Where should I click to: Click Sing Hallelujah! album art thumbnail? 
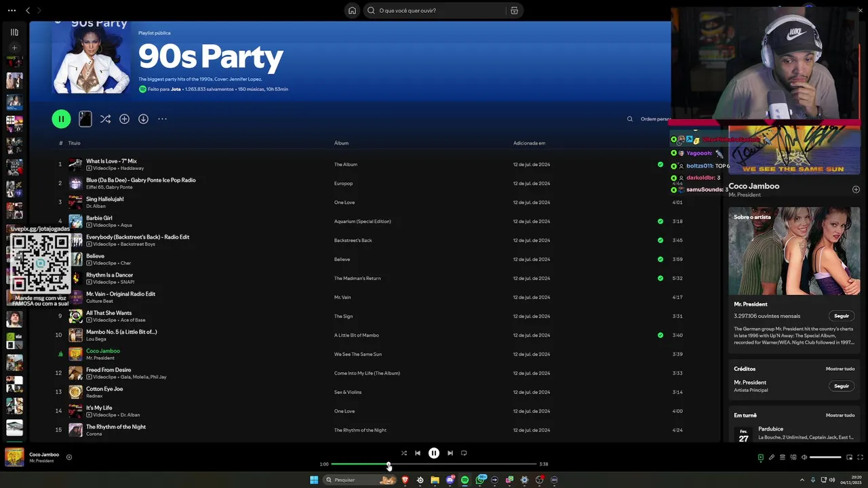75,202
